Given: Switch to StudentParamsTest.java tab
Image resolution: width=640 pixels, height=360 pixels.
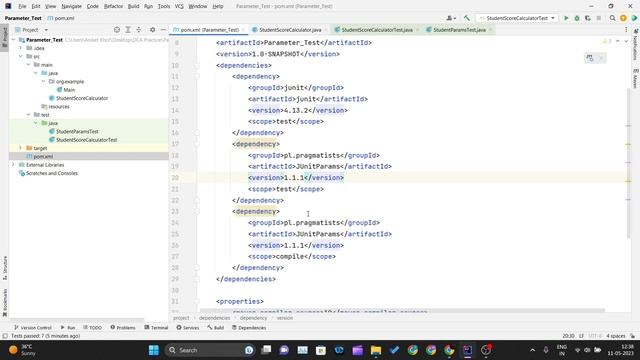Looking at the screenshot, I should coord(459,30).
